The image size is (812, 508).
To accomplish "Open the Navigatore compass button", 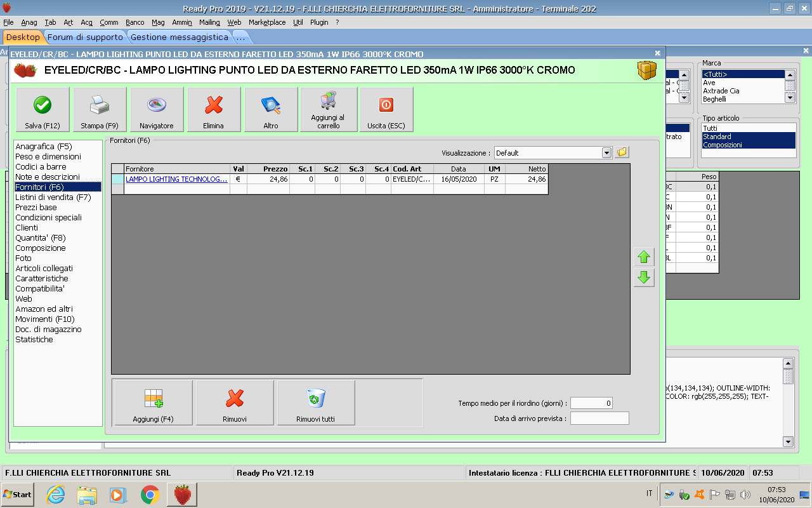I will (x=157, y=110).
